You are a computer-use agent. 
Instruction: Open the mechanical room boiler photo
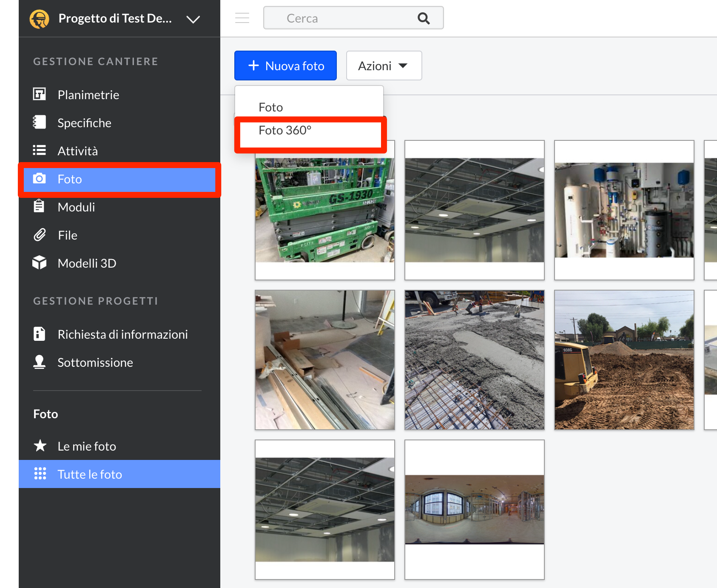(x=624, y=210)
